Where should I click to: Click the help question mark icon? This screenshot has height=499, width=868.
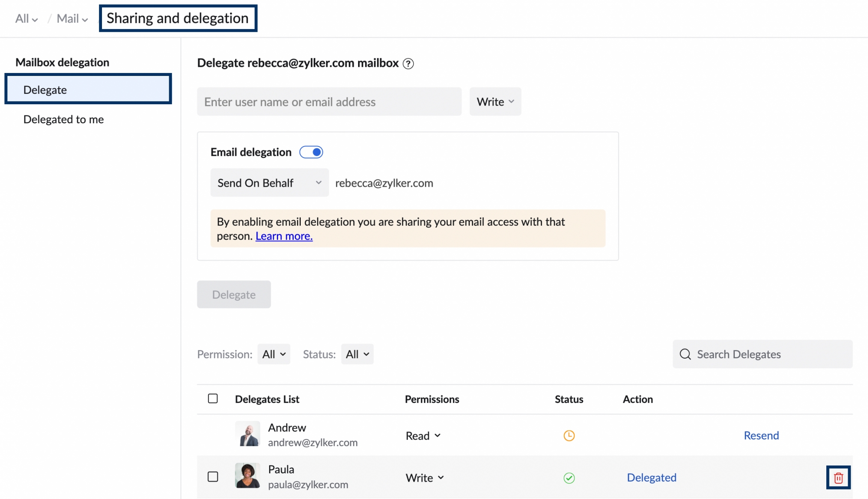tap(408, 64)
